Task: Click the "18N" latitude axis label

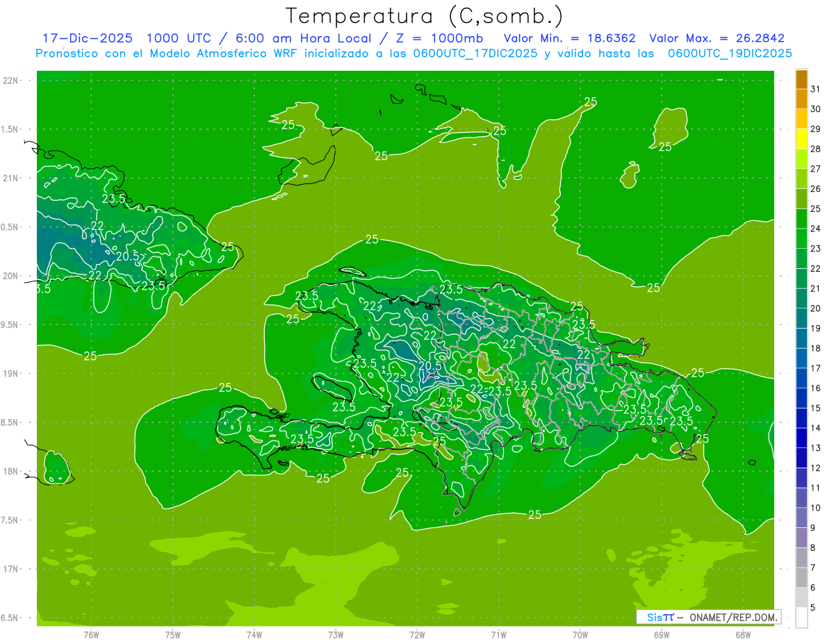Action: coord(11,471)
